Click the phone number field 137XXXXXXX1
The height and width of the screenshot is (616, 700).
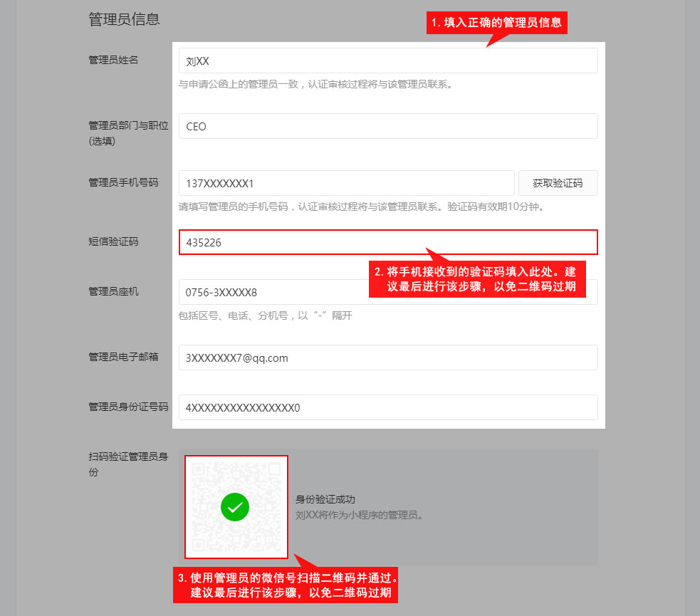coord(346,183)
